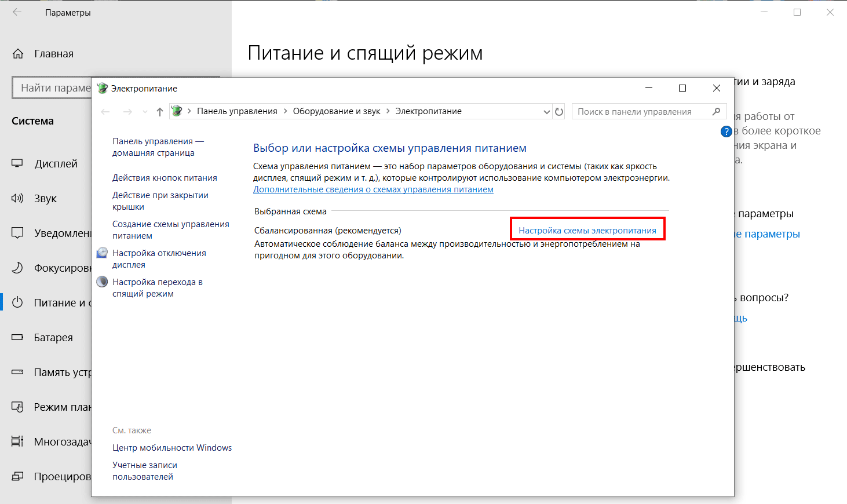847x504 pixels.
Task: Open Центр мобильности Windows
Action: [x=172, y=448]
